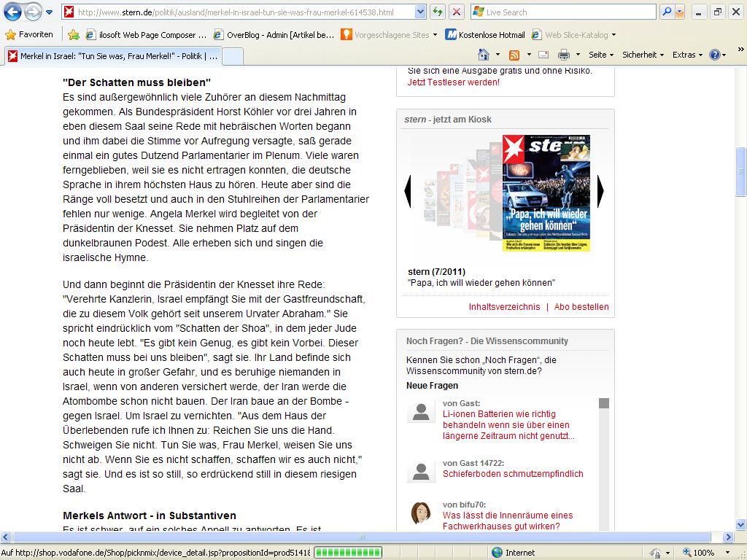Open the blue Help question mark icon

[715, 55]
